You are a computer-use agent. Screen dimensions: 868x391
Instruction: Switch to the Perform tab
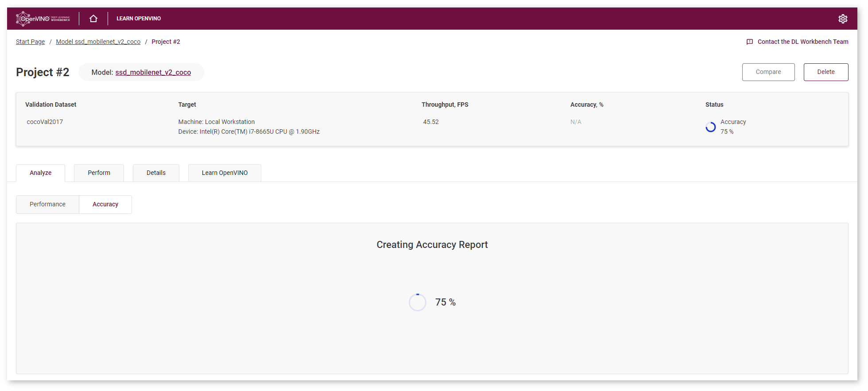99,173
